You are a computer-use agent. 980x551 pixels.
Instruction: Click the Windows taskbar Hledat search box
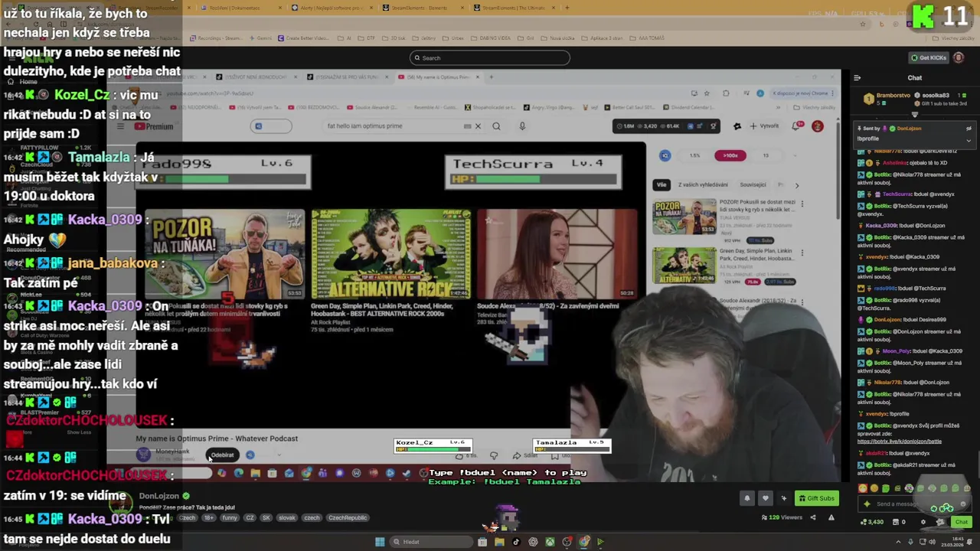click(431, 542)
